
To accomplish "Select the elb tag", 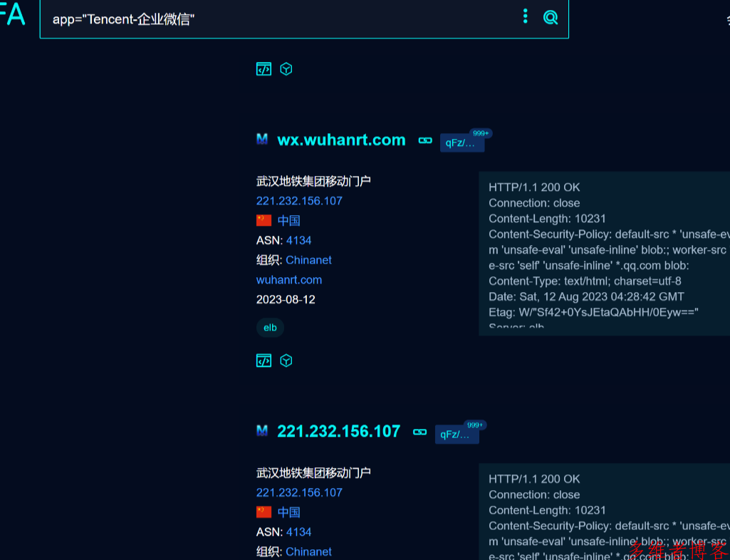I will 270,328.
